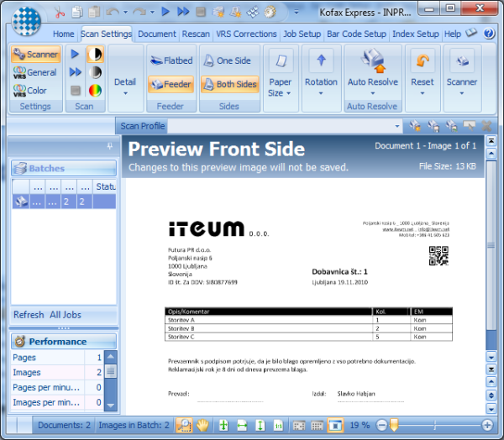Toggle the zoom region tool in status bar
The height and width of the screenshot is (440, 504).
click(184, 425)
